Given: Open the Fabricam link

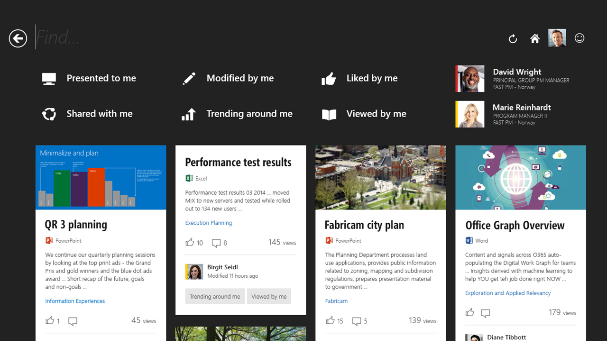Looking at the screenshot, I should [x=336, y=301].
